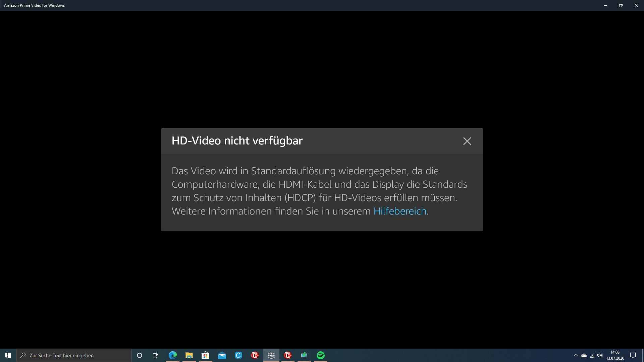Open Spotify from the taskbar
This screenshot has height=362, width=644.
(321, 355)
